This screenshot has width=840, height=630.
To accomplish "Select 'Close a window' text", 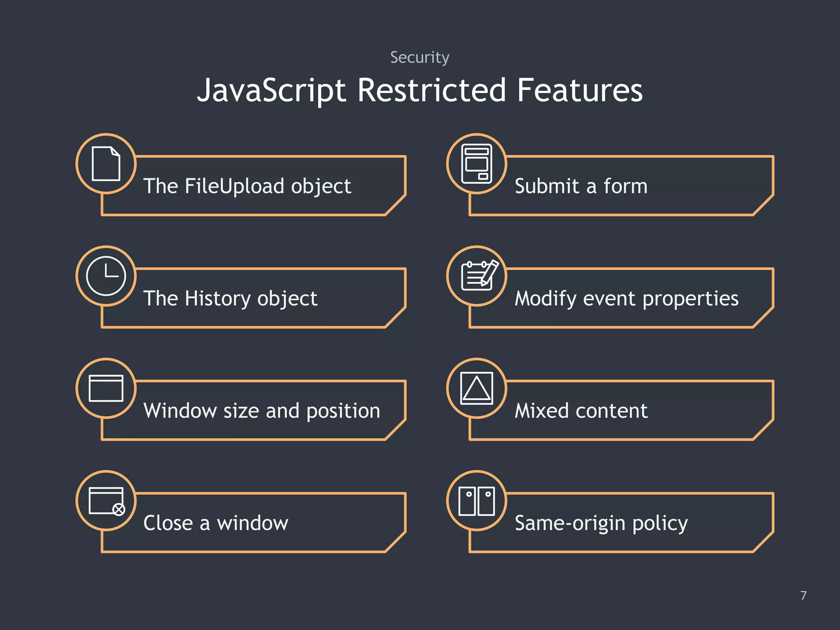I will click(x=216, y=523).
